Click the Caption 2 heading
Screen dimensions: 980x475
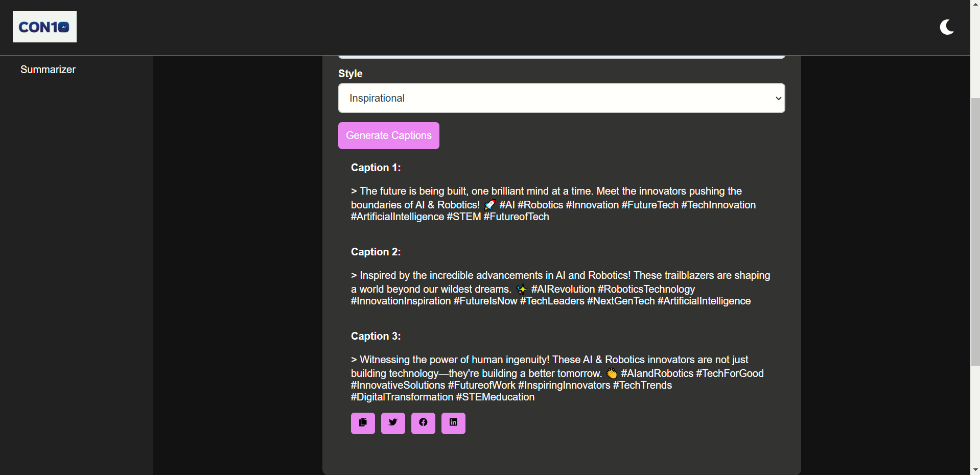click(376, 252)
